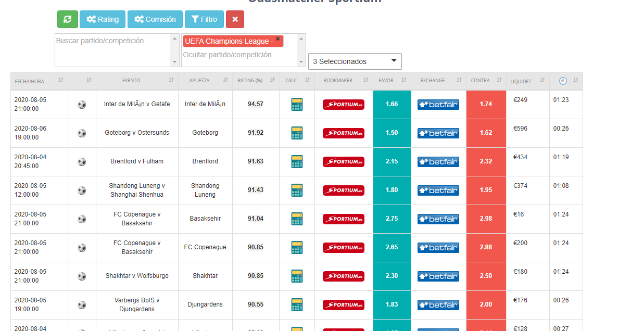Viewport: 644px width, 331px height.
Task: Sort the table by BOOKMAKER column
Action: (x=344, y=81)
